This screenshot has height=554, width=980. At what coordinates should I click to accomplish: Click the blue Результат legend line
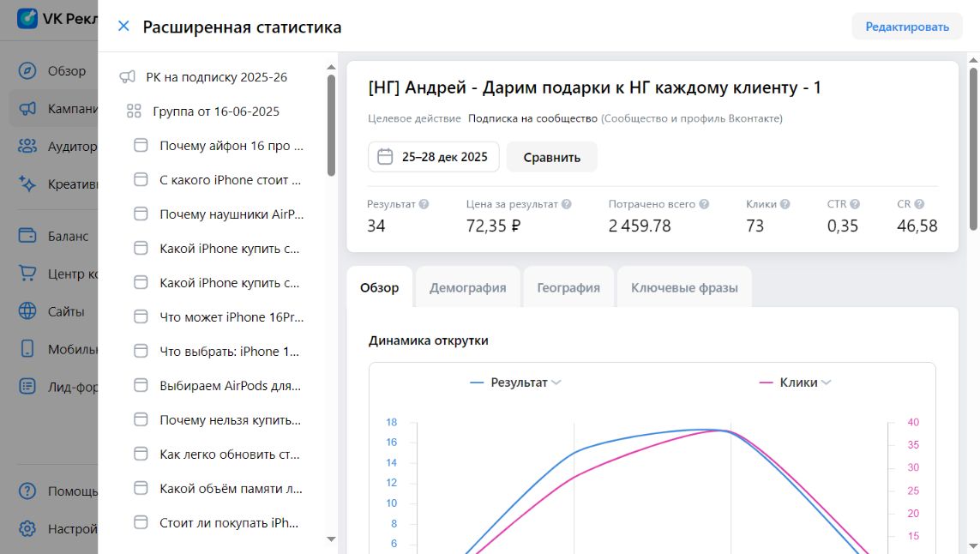(476, 382)
